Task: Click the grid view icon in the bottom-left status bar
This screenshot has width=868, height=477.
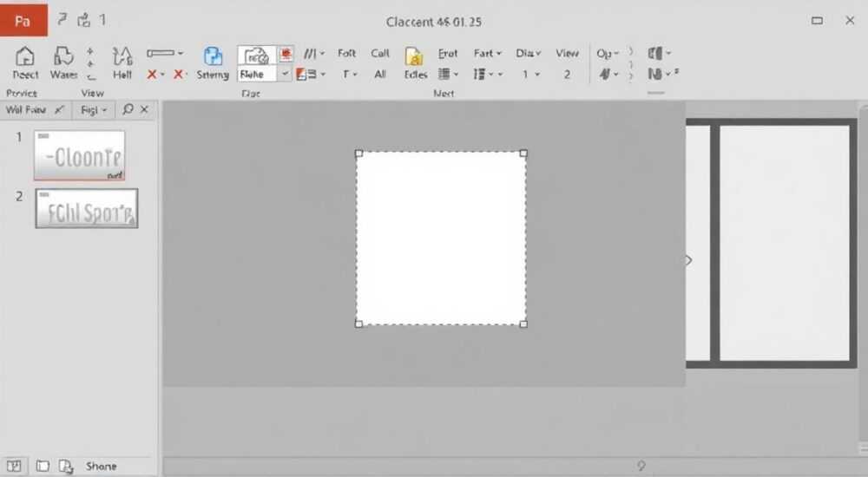Action: (x=14, y=466)
